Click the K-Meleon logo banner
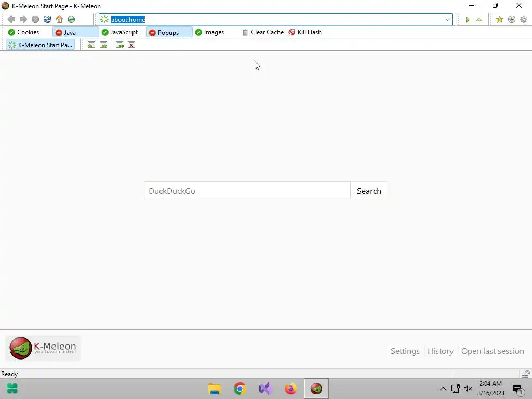Viewport: 532px width, 399px height. [43, 348]
